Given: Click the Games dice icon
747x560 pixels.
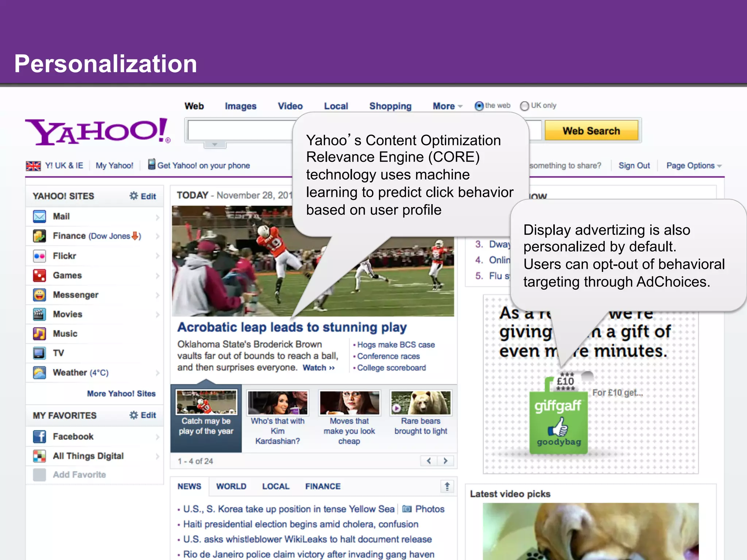Looking at the screenshot, I should [x=39, y=275].
